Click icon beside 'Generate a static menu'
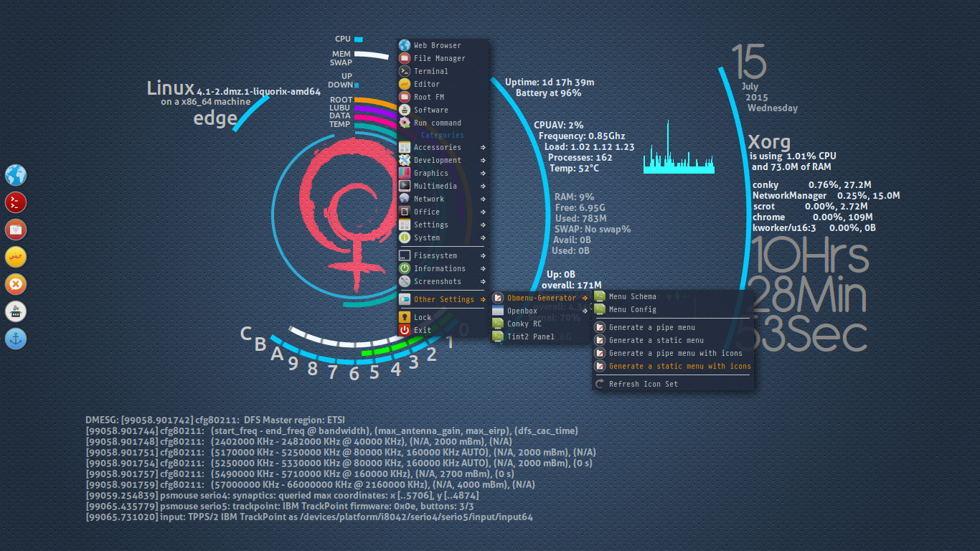The height and width of the screenshot is (551, 980). click(600, 340)
